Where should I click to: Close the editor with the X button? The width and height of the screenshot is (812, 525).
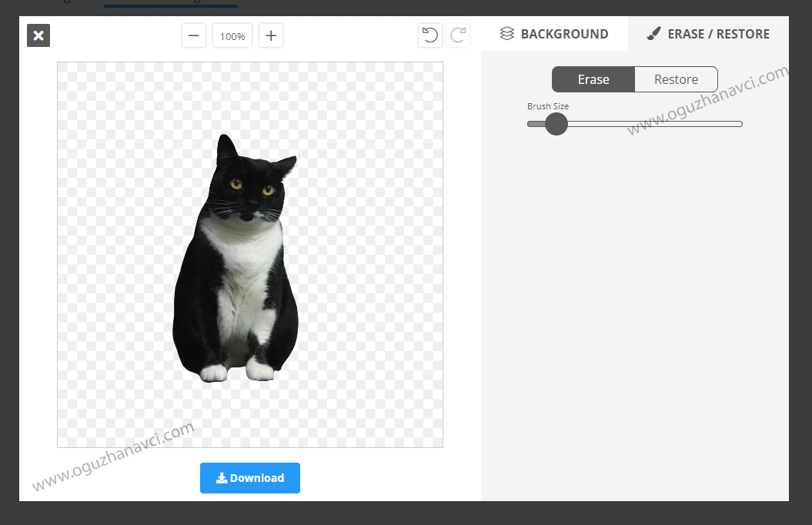click(x=38, y=35)
